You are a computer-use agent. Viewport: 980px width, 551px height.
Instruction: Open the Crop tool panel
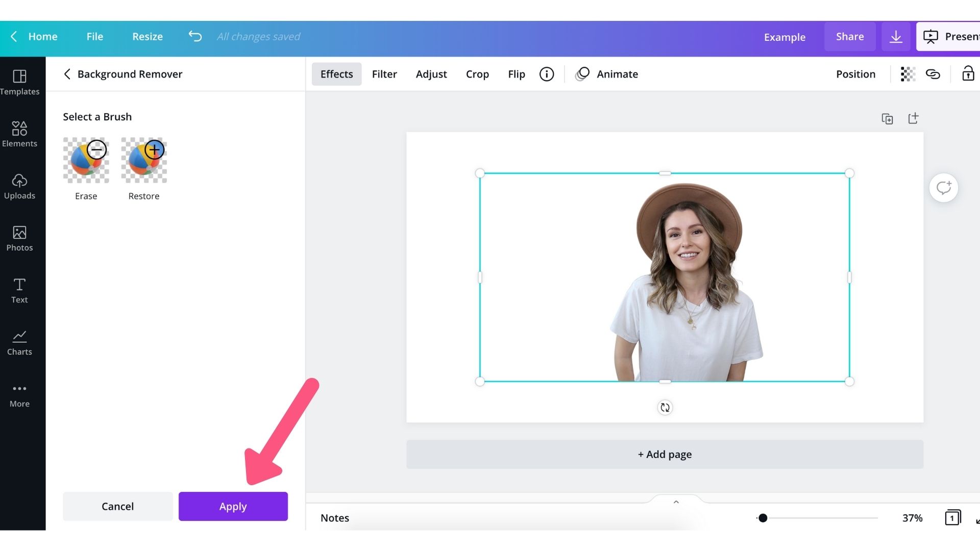(x=477, y=74)
